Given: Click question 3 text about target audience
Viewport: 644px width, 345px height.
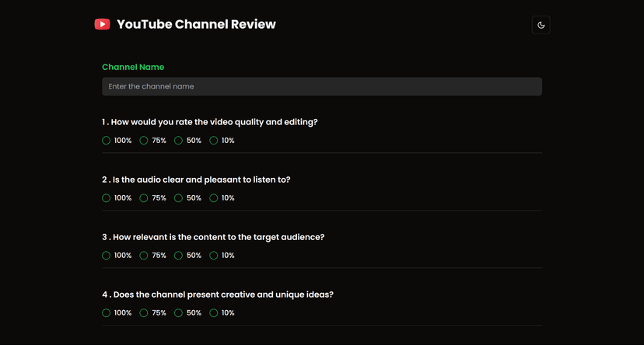Looking at the screenshot, I should point(213,237).
